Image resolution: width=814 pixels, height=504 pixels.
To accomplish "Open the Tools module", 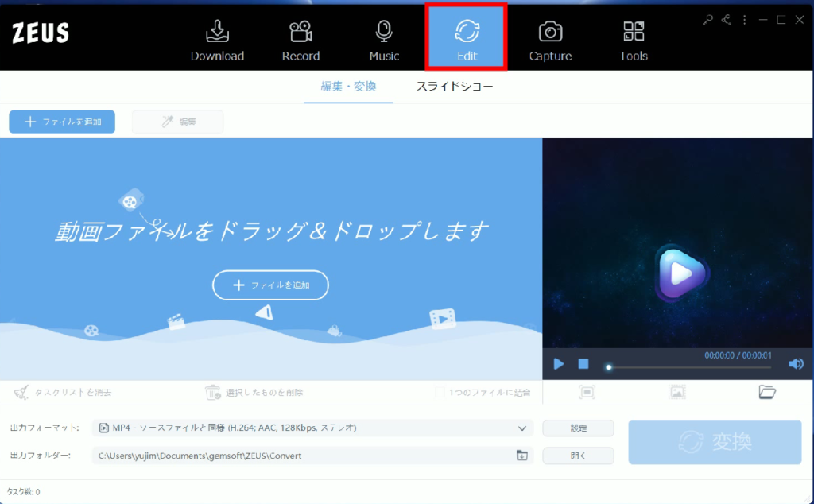I will pos(634,40).
